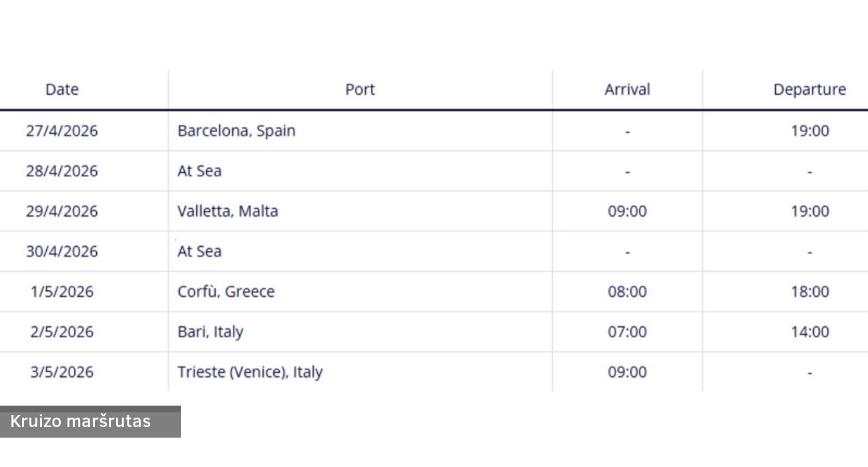Click the 2/5/2026 date cell
The height and width of the screenshot is (467, 868).
click(62, 332)
